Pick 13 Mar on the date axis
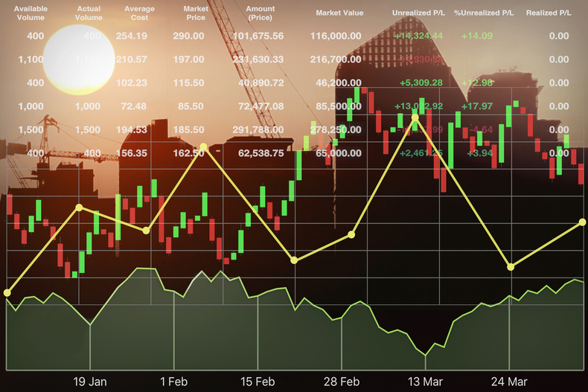The width and height of the screenshot is (588, 392). 425,382
